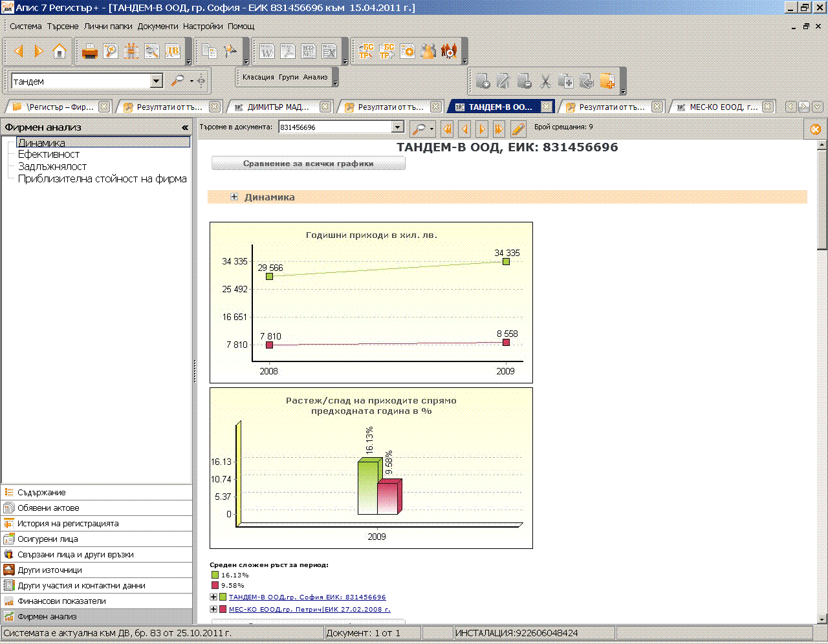
Task: Select Приблизителна стойност на фирма tree item
Action: (x=102, y=179)
